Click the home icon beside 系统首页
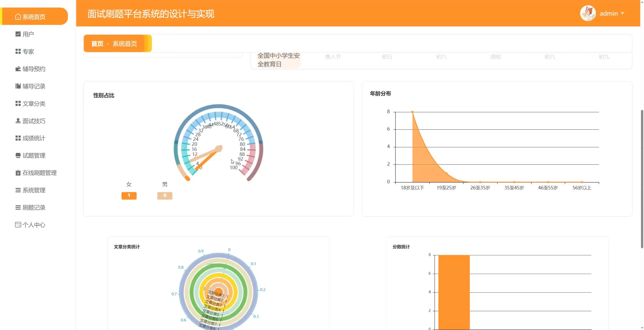The height and width of the screenshot is (330, 644). click(x=18, y=17)
